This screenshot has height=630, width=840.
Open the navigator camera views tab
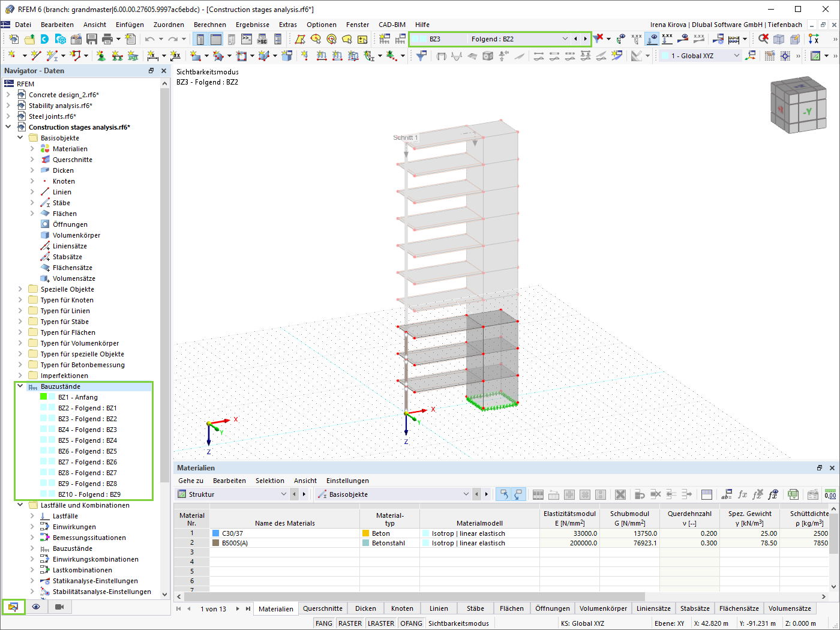59,607
